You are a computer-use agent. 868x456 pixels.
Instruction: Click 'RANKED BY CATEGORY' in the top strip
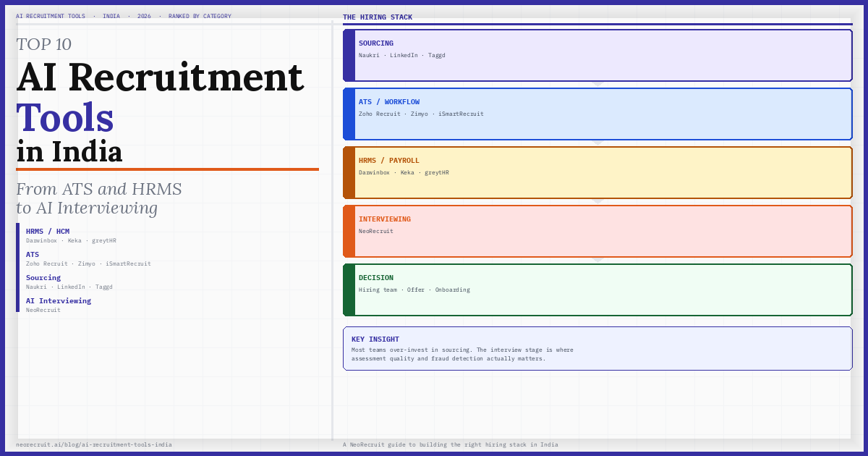[200, 16]
